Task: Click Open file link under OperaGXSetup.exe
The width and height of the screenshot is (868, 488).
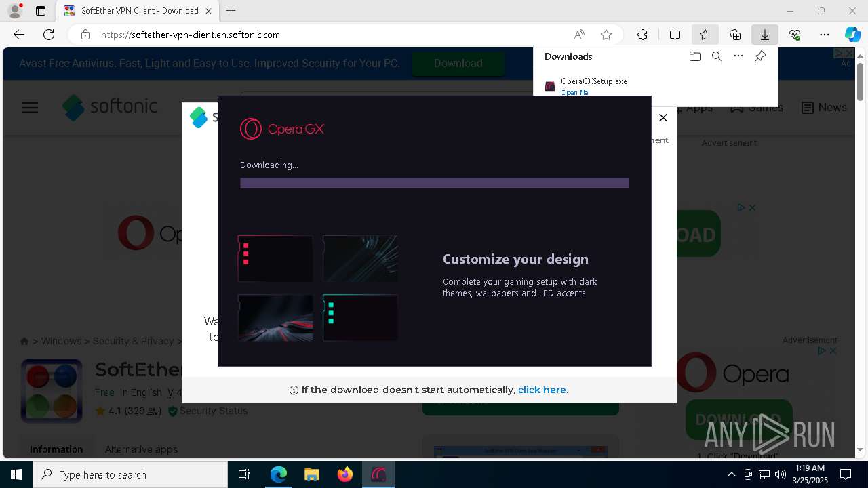Action: 574,92
